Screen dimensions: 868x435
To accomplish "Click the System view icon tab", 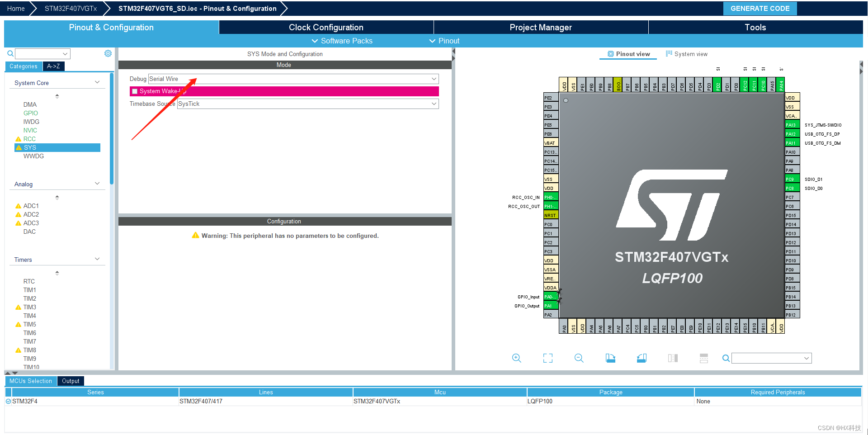I will (x=686, y=54).
